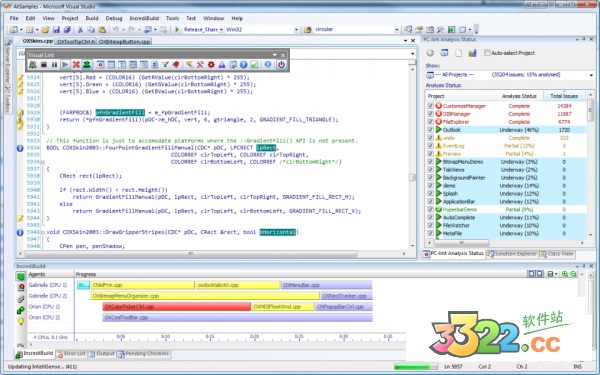Click the crossed tools icon in Visual Lint toolbar
This screenshot has width=600, height=375.
[200, 65]
